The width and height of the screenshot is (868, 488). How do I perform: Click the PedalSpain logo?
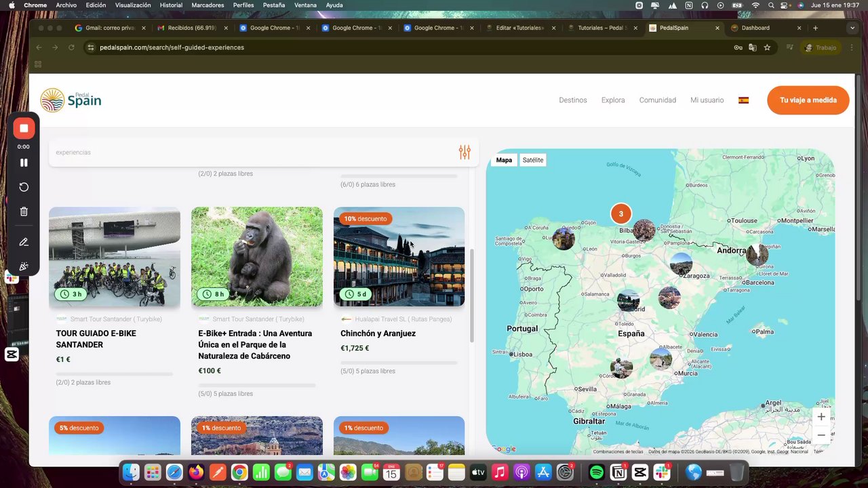click(x=71, y=100)
